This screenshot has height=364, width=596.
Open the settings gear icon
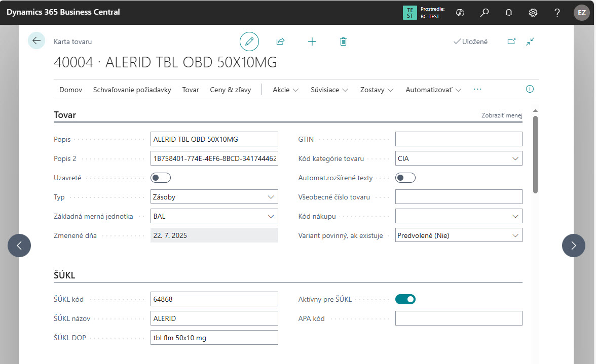(x=533, y=12)
